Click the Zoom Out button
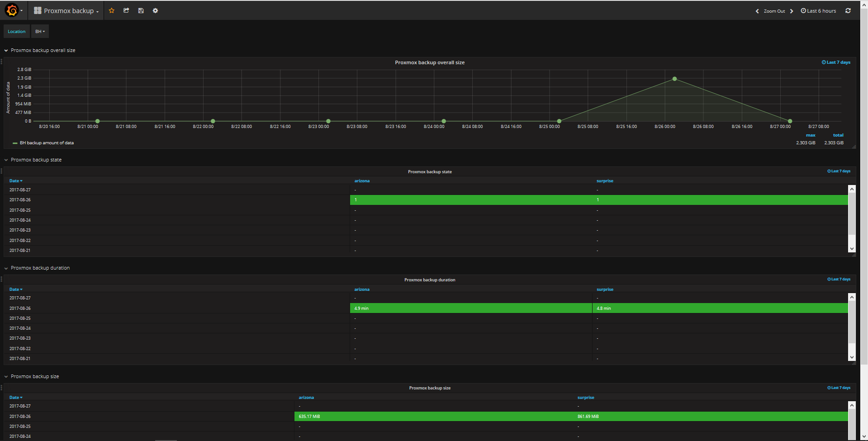 tap(774, 11)
